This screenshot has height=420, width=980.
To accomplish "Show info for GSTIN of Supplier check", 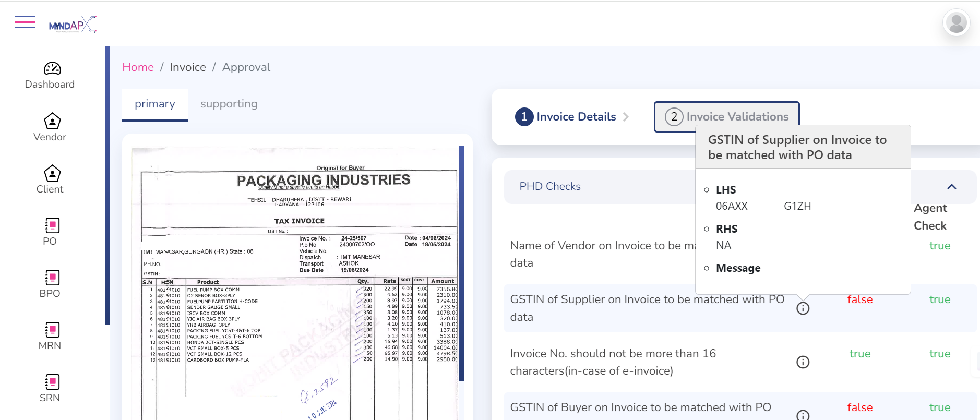I will click(x=803, y=308).
